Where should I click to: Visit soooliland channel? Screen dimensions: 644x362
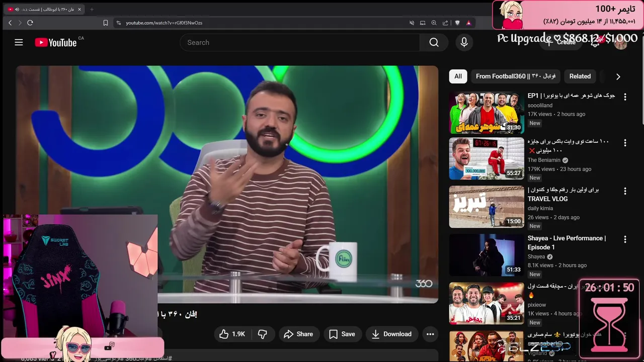pyautogui.click(x=540, y=106)
